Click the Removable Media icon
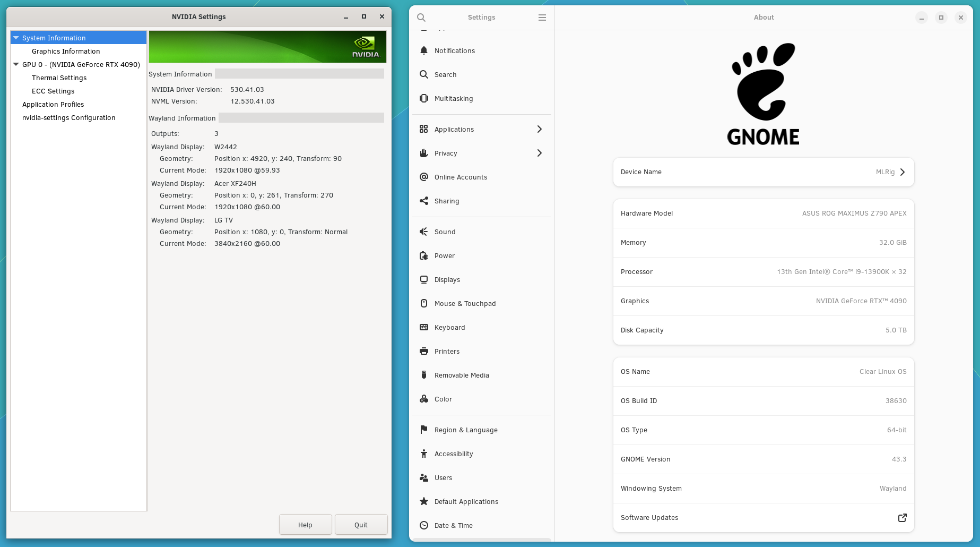This screenshot has height=547, width=980. click(x=424, y=375)
